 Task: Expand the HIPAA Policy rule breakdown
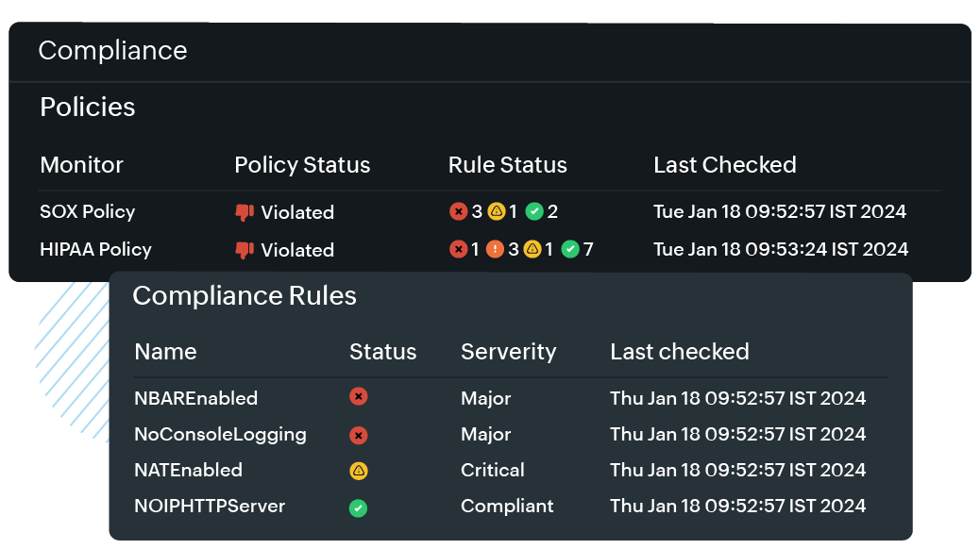94,250
